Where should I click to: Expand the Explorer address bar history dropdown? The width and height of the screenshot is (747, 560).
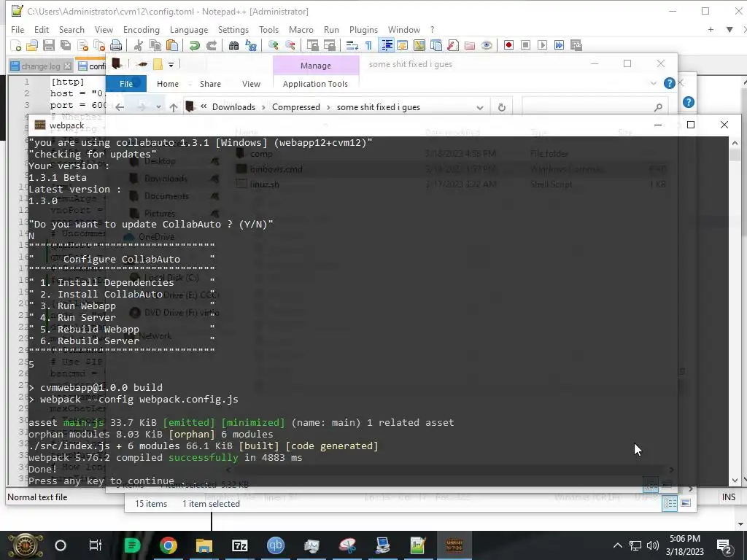click(x=480, y=107)
